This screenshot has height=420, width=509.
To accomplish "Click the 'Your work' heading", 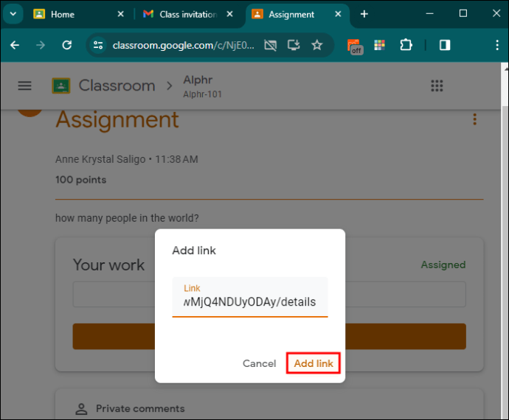I will (x=108, y=265).
